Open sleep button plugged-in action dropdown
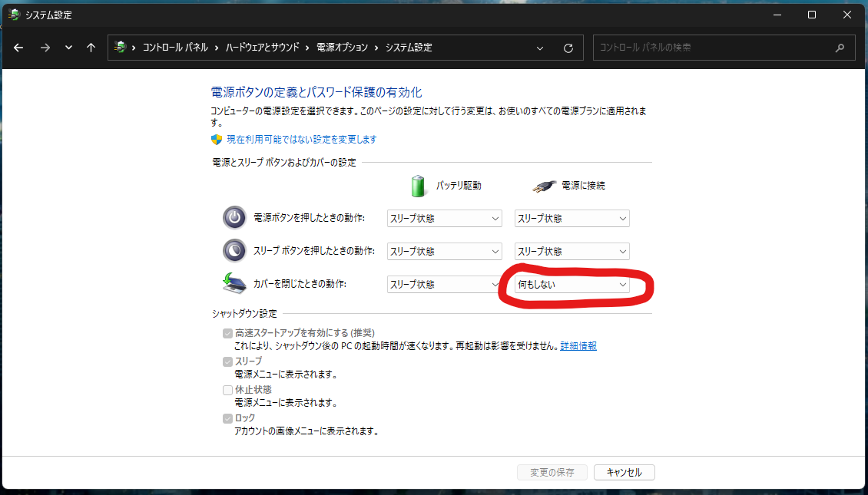This screenshot has height=495, width=868. [571, 251]
